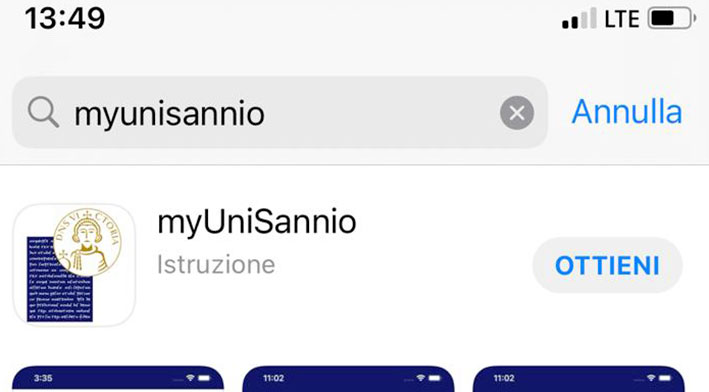
Task: Focus the search field containing myunisannio
Action: 280,113
